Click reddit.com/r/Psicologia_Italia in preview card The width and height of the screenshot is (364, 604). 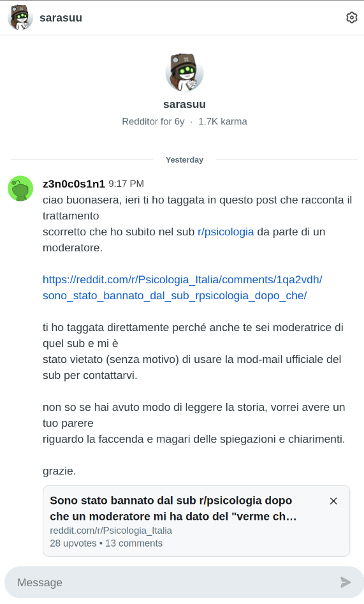[x=111, y=531]
